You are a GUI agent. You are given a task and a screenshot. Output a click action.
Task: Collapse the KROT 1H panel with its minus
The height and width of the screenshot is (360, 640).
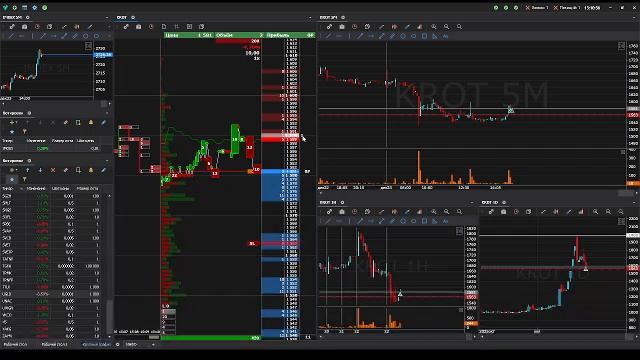(x=472, y=202)
